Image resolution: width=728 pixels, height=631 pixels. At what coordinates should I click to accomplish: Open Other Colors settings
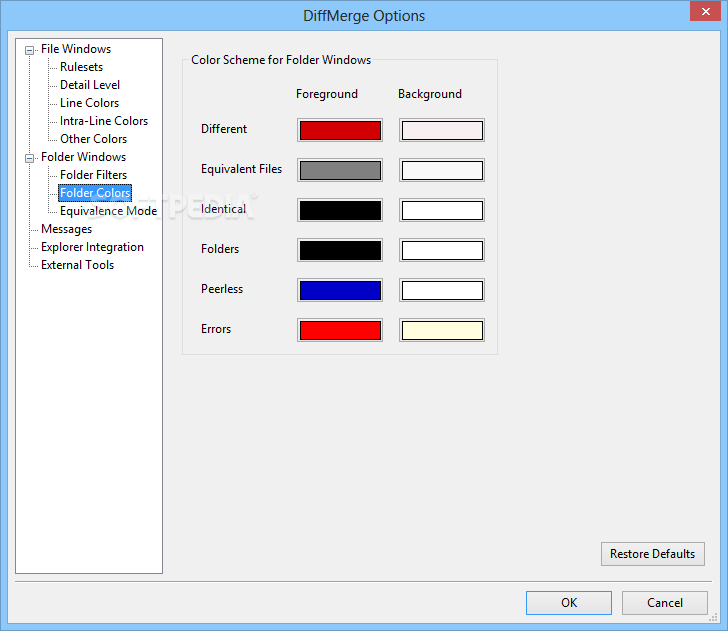tap(93, 139)
